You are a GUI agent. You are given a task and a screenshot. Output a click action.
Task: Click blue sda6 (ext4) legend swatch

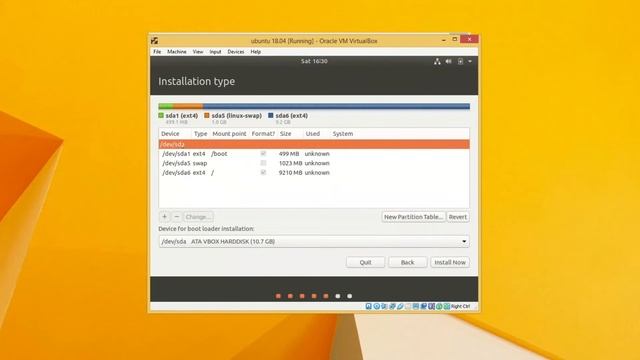coord(270,116)
